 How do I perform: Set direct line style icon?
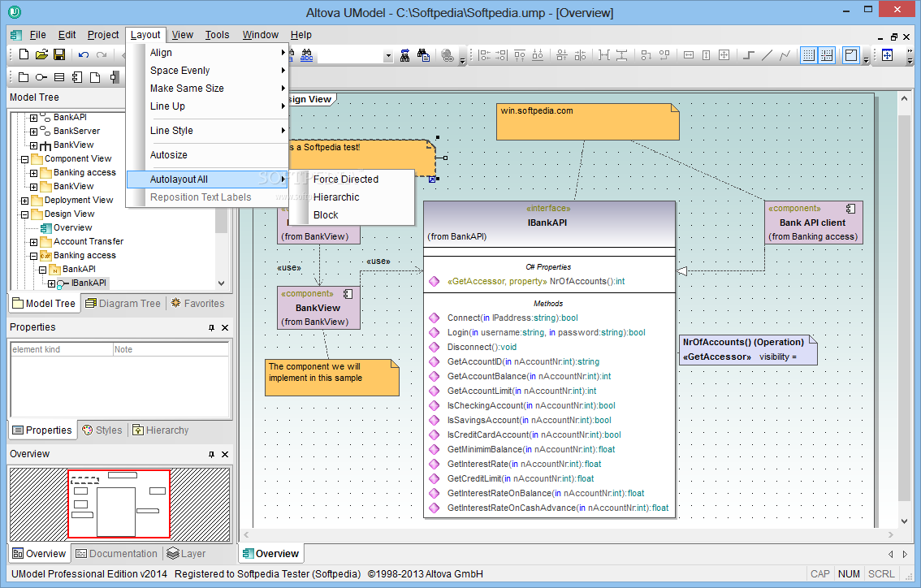pos(767,55)
